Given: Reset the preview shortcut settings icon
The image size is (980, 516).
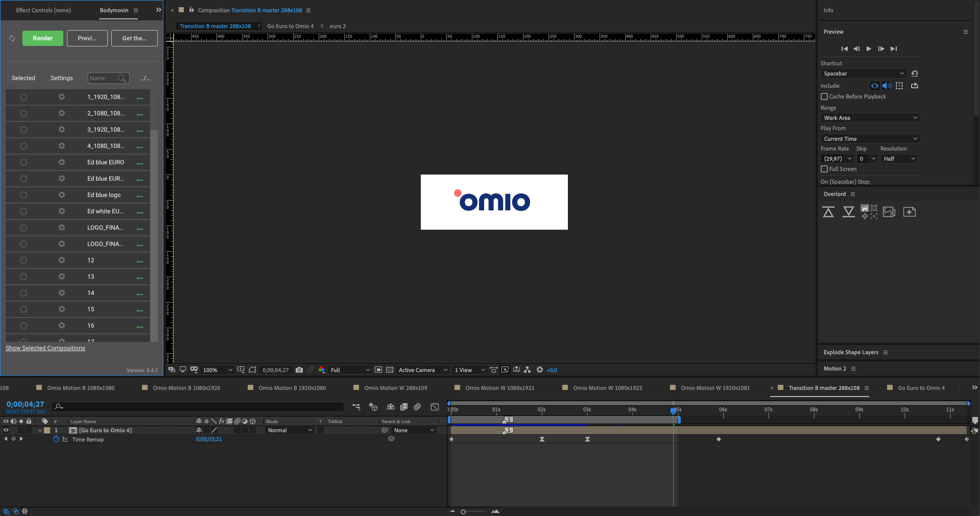Looking at the screenshot, I should 915,73.
